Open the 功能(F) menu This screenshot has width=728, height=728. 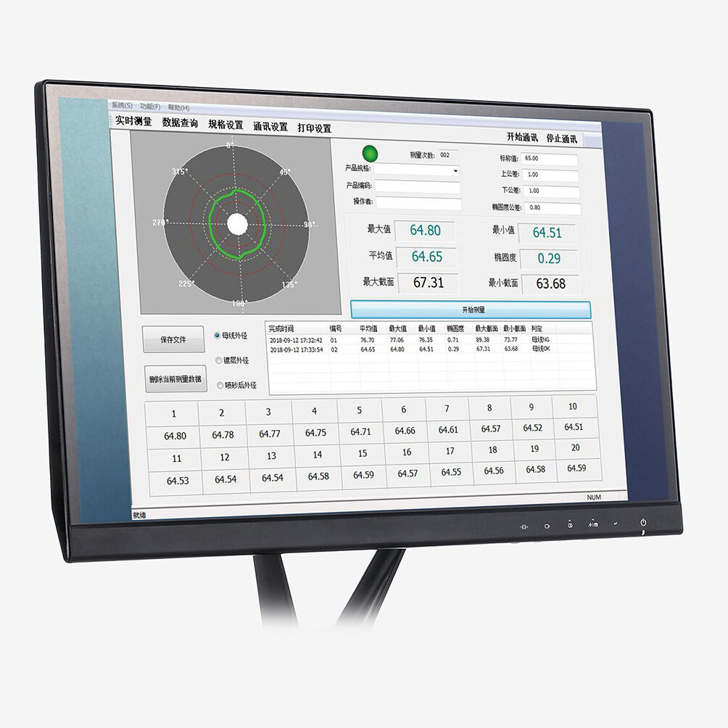coord(150,107)
